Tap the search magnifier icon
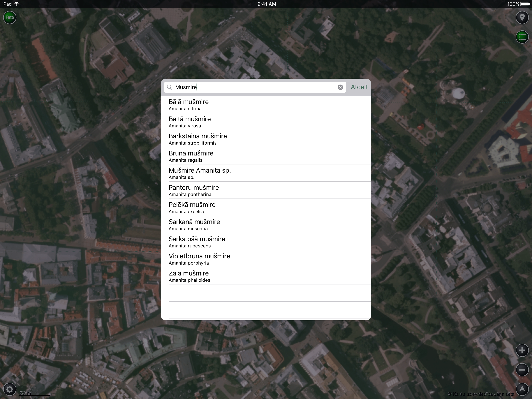Screen dimensions: 532x399 pos(170,87)
